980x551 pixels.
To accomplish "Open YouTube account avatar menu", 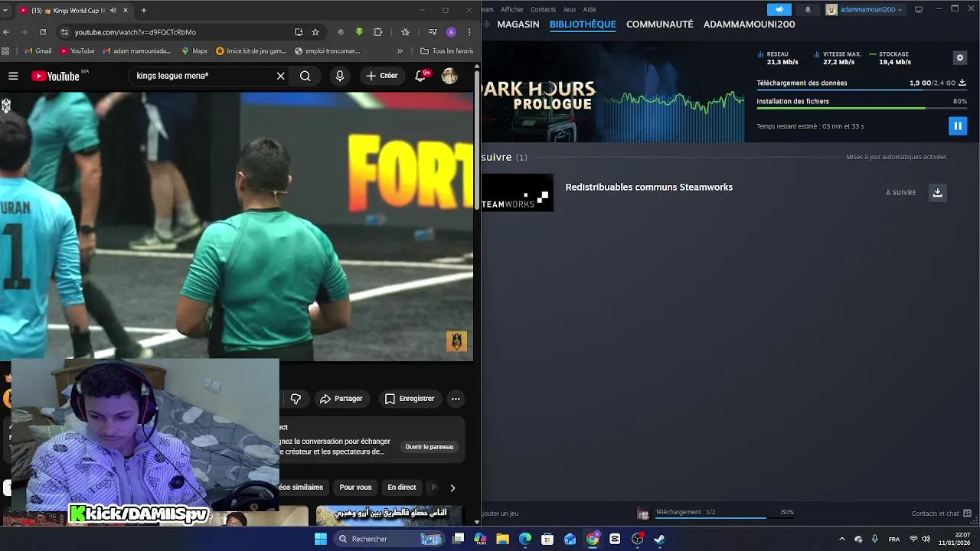I will 449,76.
